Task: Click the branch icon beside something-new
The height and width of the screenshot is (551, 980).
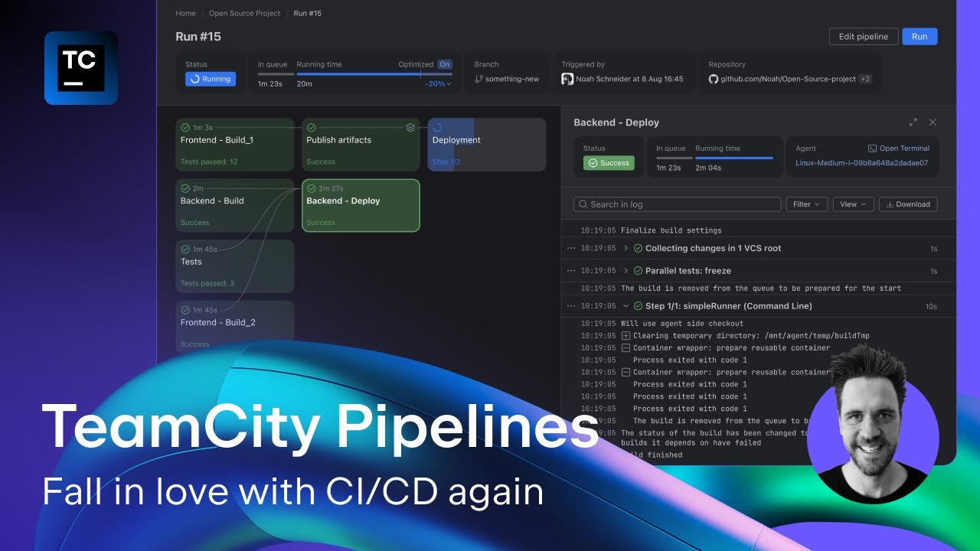Action: (479, 79)
